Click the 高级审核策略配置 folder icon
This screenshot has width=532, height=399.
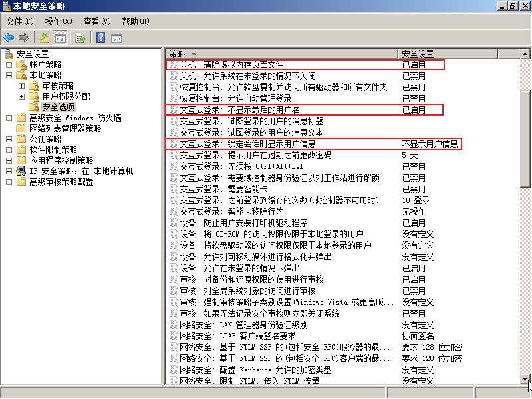(21, 182)
